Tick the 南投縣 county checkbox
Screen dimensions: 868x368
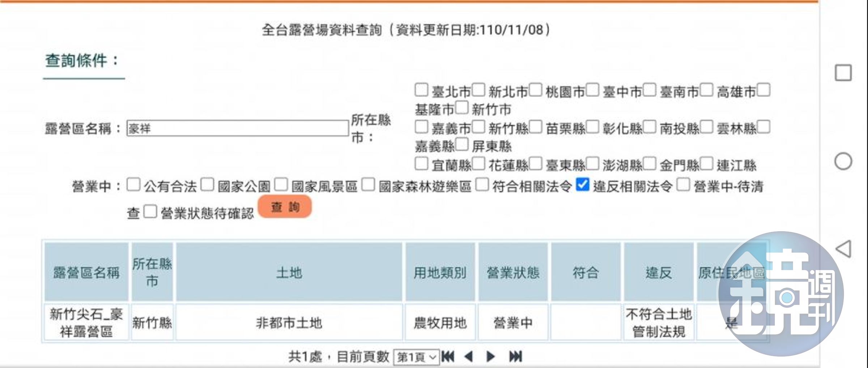(649, 127)
